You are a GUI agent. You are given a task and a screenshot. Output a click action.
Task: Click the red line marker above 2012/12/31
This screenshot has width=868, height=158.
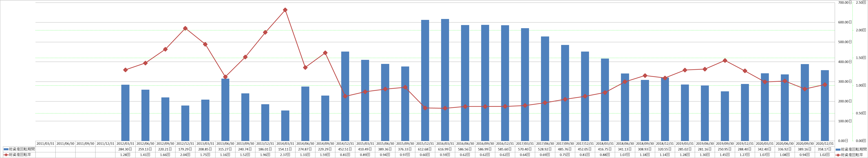(185, 28)
